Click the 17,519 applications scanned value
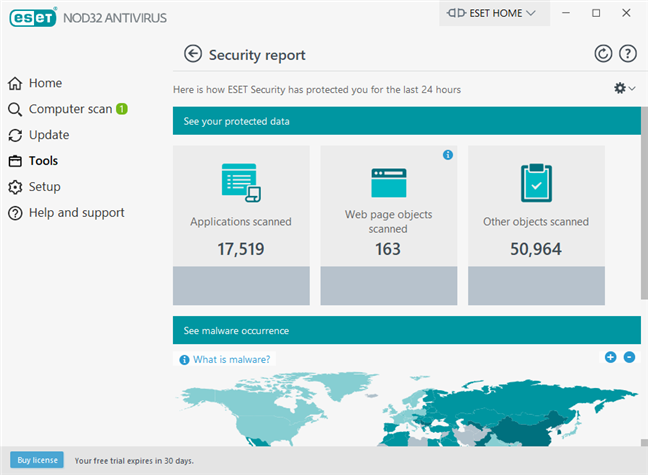The width and height of the screenshot is (648, 475). [241, 249]
